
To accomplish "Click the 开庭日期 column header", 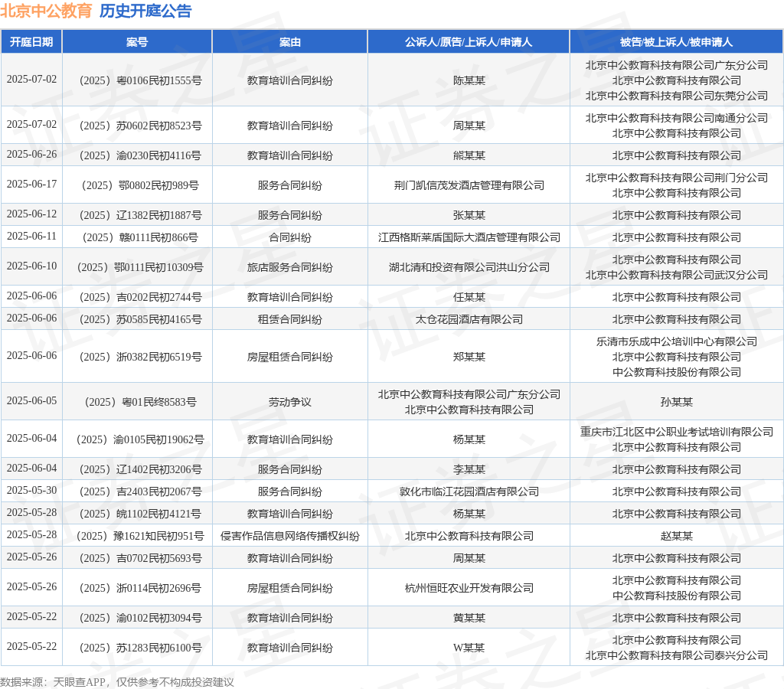I will click(31, 42).
